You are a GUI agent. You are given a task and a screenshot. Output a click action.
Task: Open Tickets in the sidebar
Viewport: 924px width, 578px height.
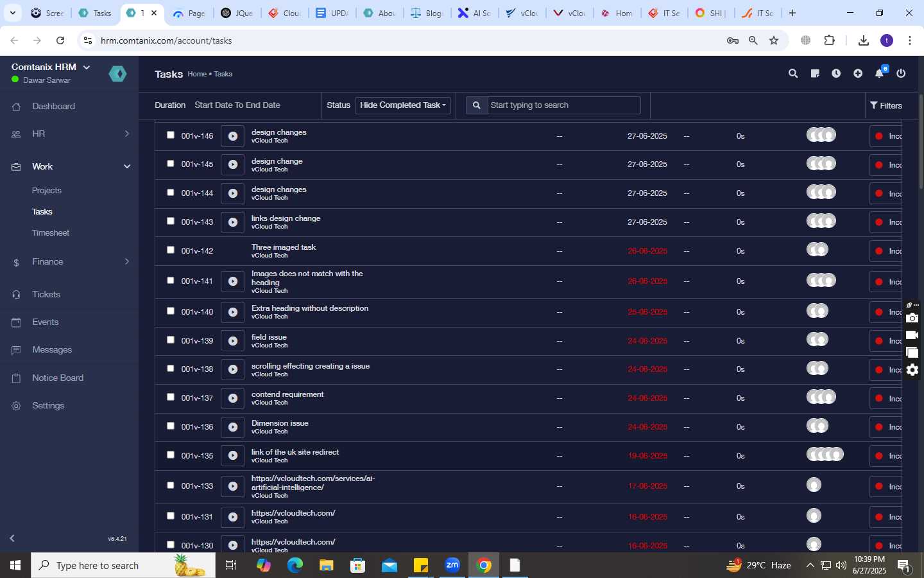[x=46, y=294]
